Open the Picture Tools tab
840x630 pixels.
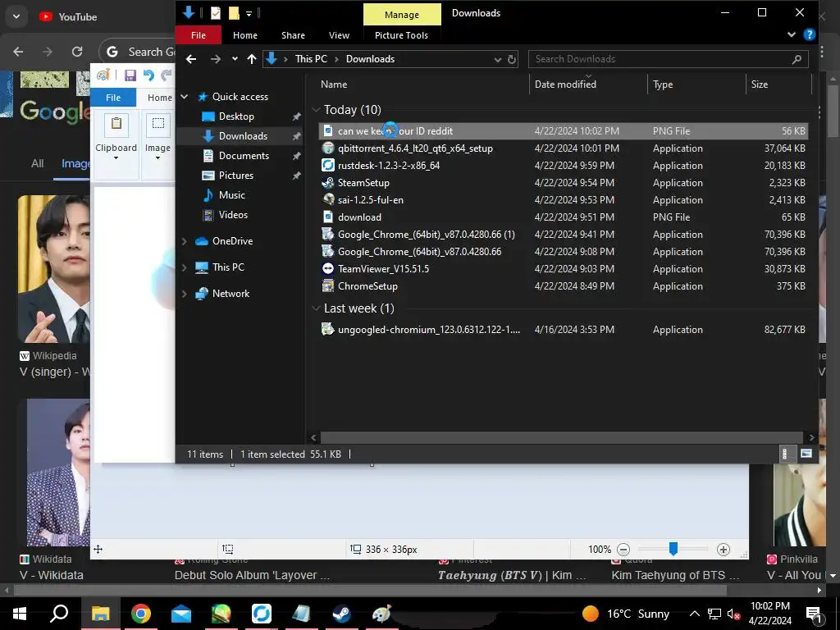(x=401, y=35)
